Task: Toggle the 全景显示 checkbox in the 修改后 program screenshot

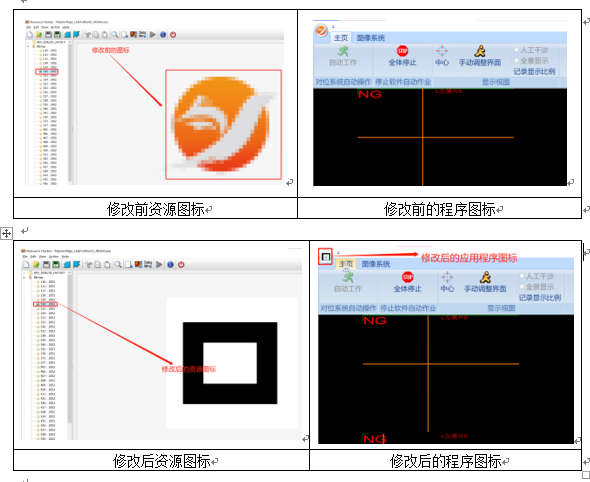Action: tap(522, 287)
